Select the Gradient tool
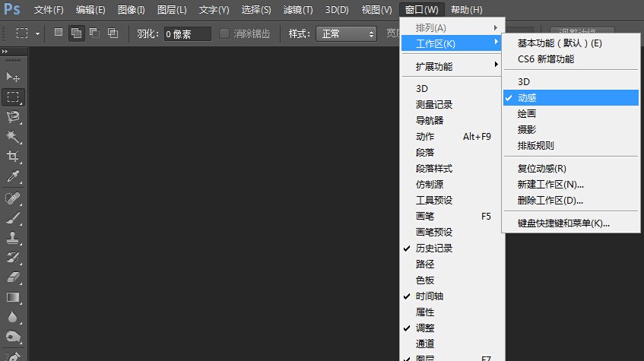The width and height of the screenshot is (644, 361). [x=13, y=297]
